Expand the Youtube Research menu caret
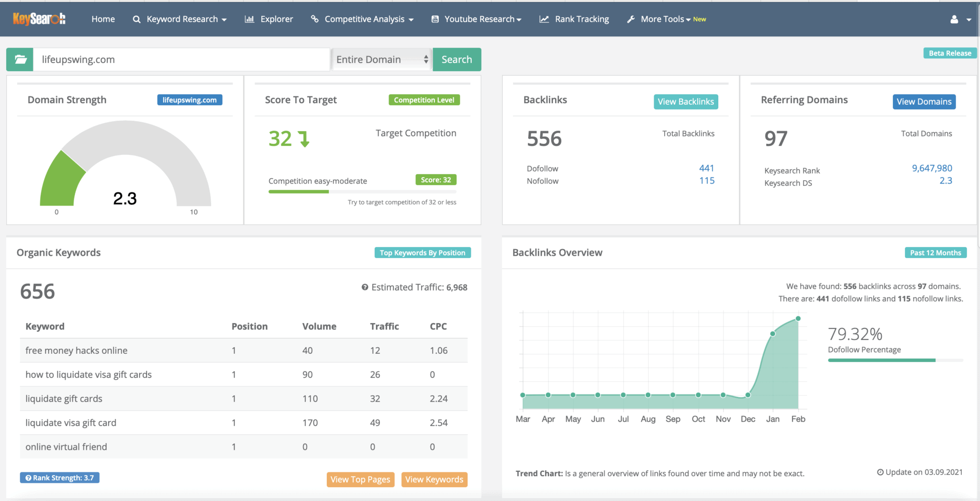The image size is (980, 501). click(x=519, y=20)
